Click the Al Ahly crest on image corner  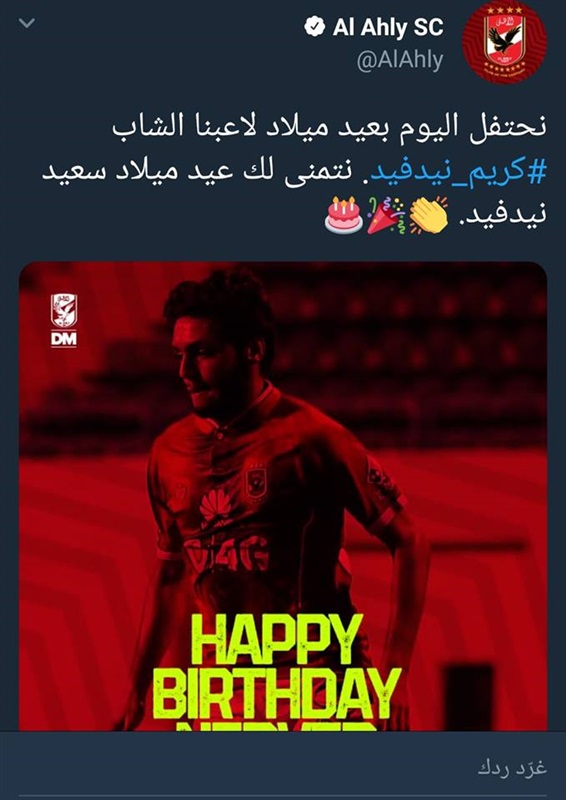pyautogui.click(x=64, y=311)
